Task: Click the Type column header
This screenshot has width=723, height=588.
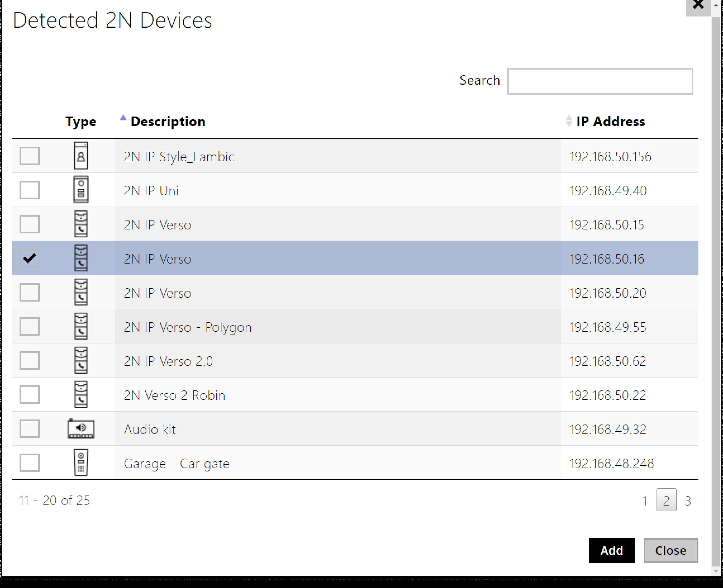Action: point(80,121)
